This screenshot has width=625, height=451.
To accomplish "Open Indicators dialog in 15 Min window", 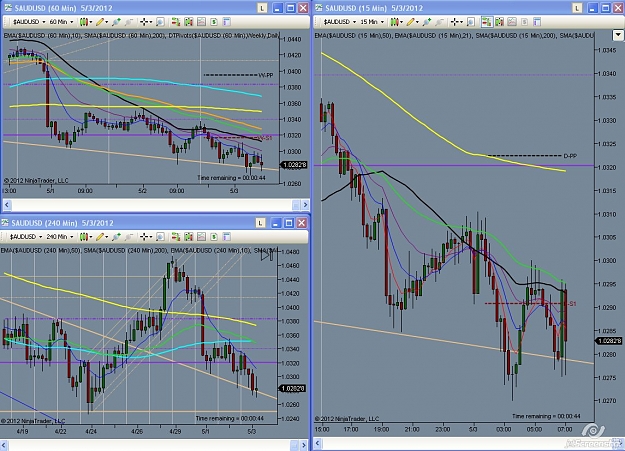I will [x=512, y=22].
